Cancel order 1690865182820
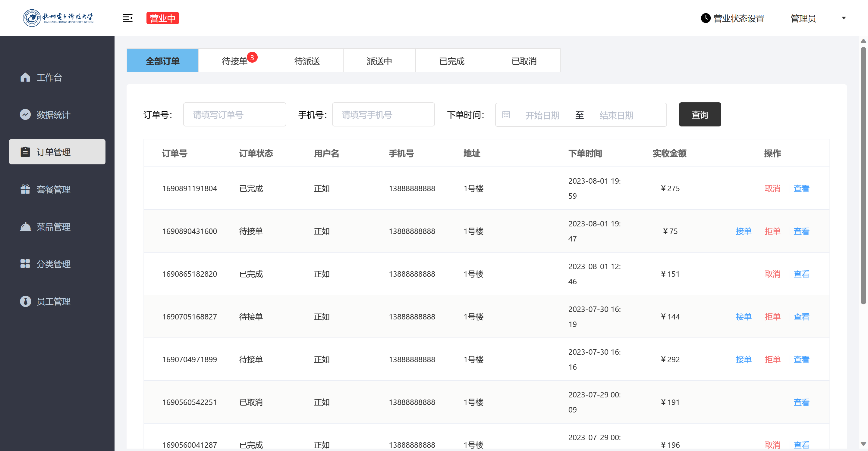Viewport: 868px width, 451px height. pos(773,274)
